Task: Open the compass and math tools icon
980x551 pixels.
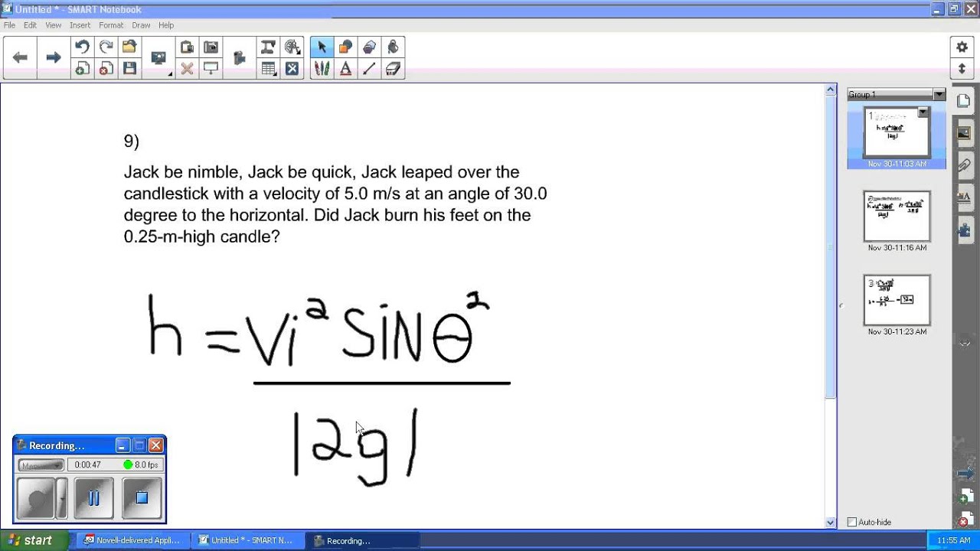Action: pyautogui.click(x=292, y=47)
